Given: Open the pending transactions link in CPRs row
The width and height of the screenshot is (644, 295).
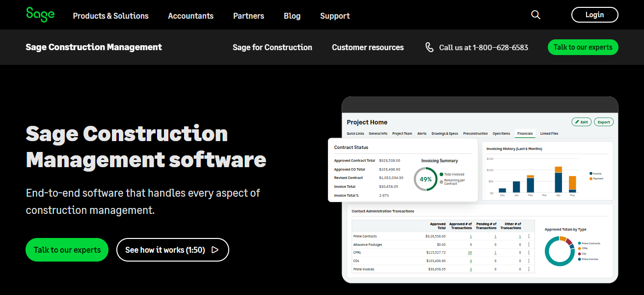Looking at the screenshot, I should [x=495, y=253].
